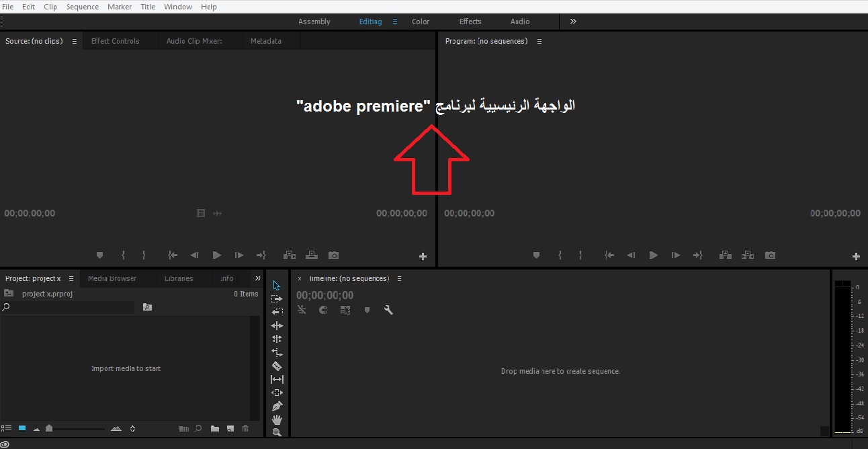The height and width of the screenshot is (449, 868).
Task: Click Insert button in Source monitor
Action: (x=290, y=255)
